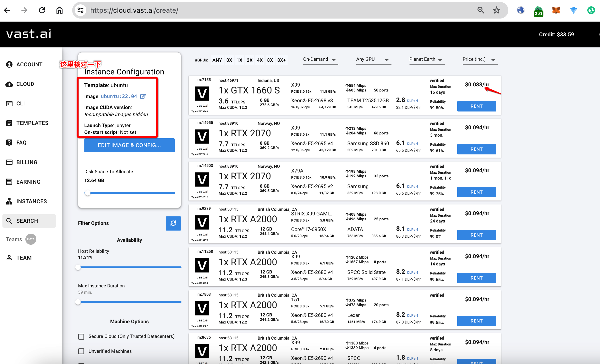Select 0X in the #GPUs filter

(x=229, y=60)
